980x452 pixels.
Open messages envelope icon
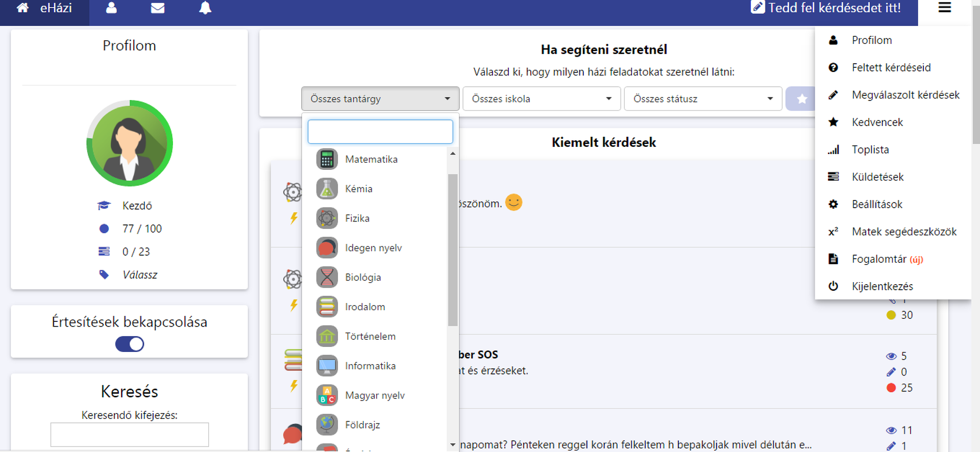coord(158,8)
